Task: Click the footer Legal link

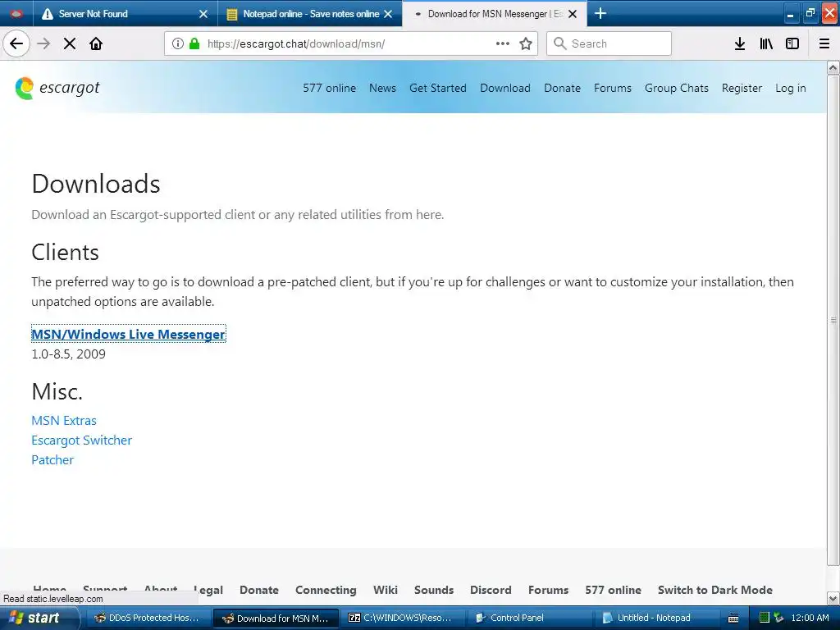Action: [208, 590]
